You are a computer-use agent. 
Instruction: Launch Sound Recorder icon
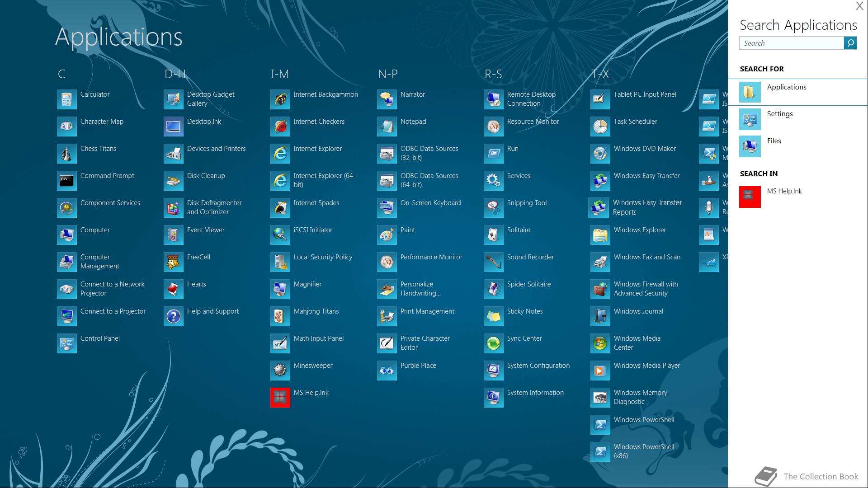(493, 262)
